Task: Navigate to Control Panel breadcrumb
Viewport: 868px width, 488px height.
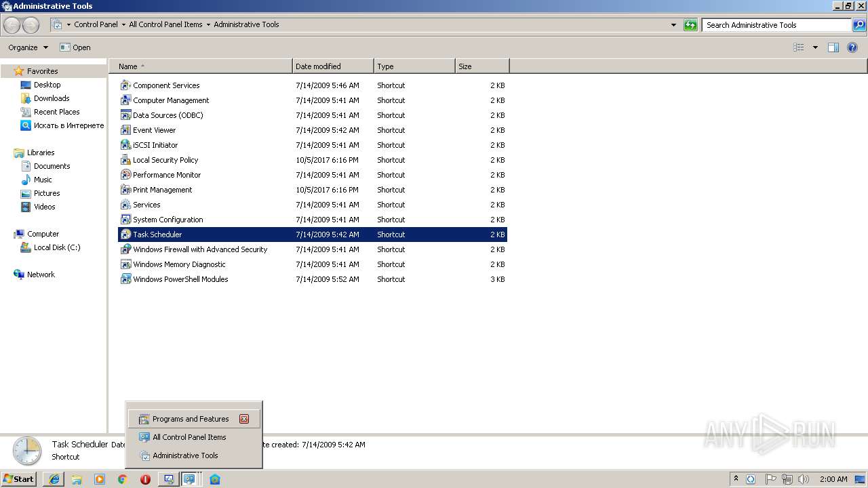Action: coord(96,24)
